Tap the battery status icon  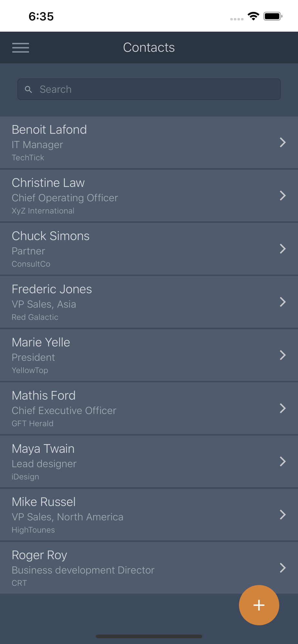[273, 16]
